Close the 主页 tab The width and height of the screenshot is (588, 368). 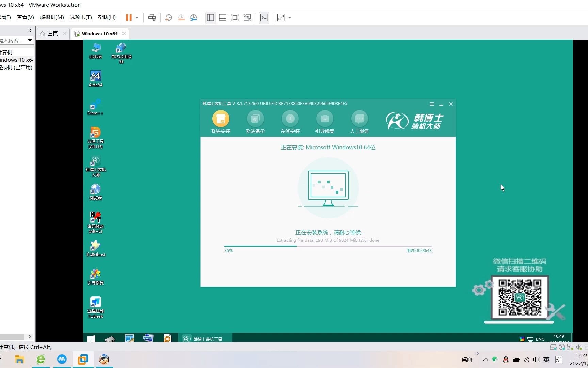click(65, 33)
